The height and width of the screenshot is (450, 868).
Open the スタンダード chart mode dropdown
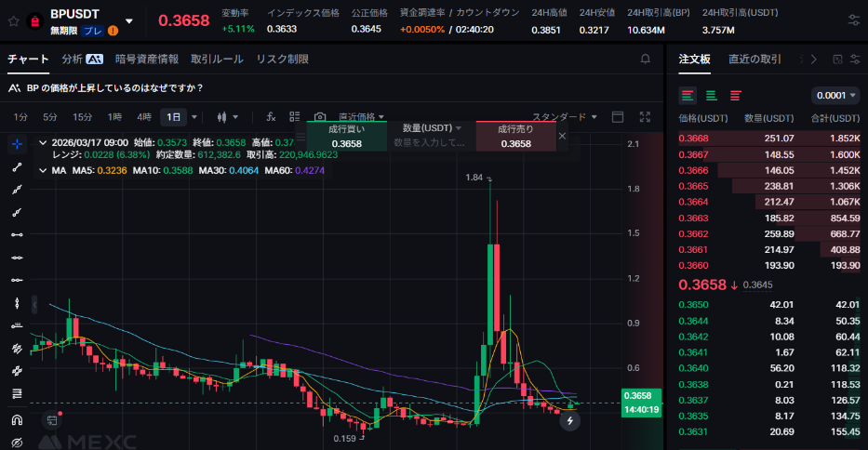(x=565, y=117)
